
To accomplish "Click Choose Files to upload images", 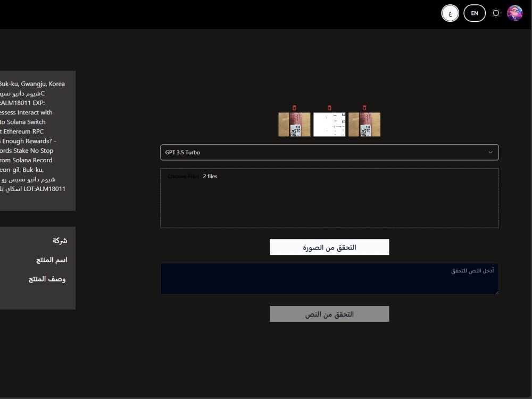I will [x=184, y=176].
